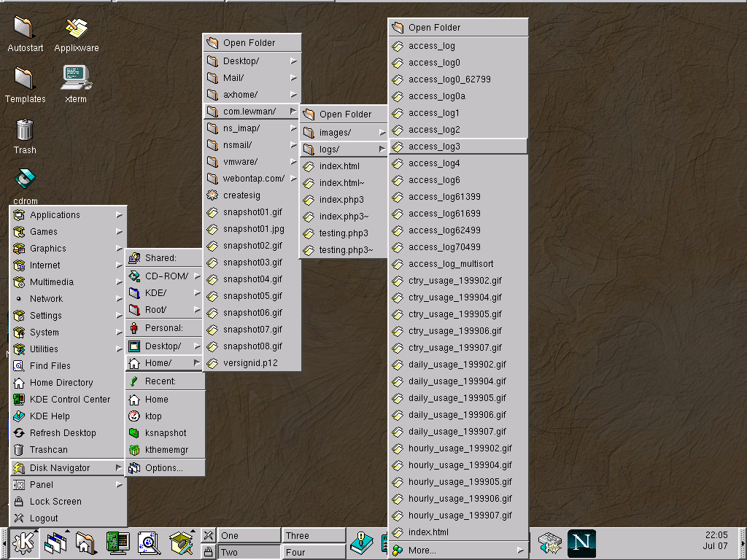747x560 pixels.
Task: Expand the images/ submenu
Action: (x=344, y=133)
